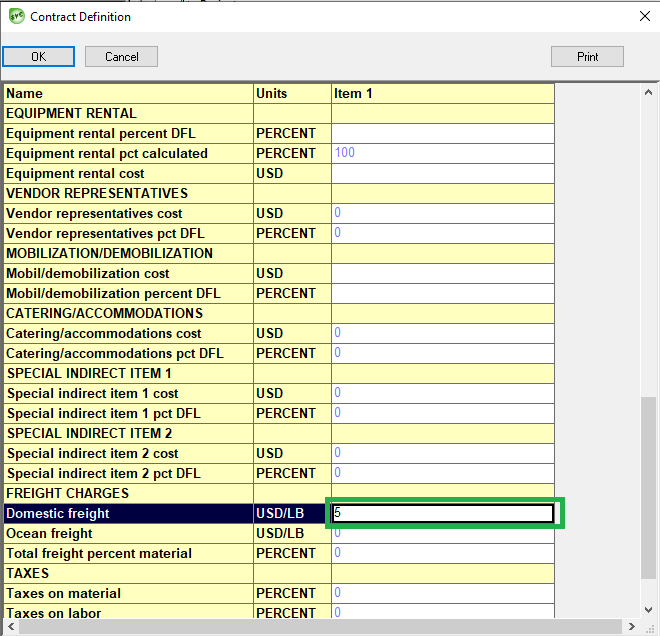Select Equipment rental cost input cell

(x=443, y=173)
